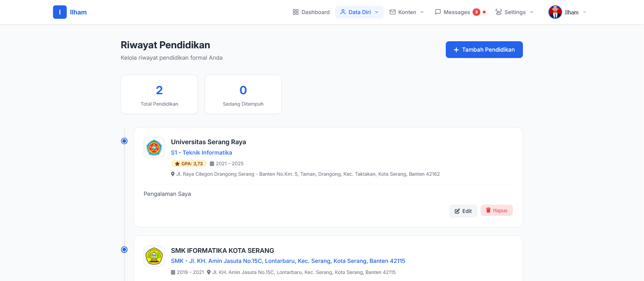Image resolution: width=644 pixels, height=281 pixels.
Task: Click the 2019 – 2021 year range
Action: point(191,272)
